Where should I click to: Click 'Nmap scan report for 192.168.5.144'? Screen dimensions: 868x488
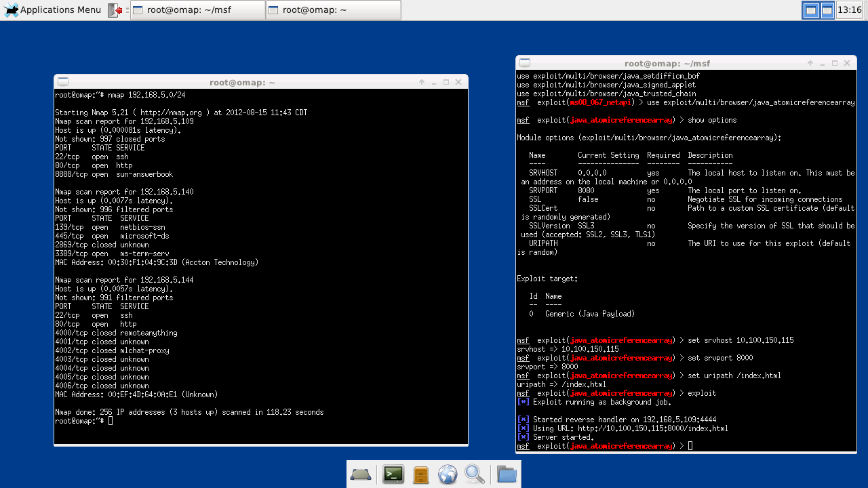pyautogui.click(x=124, y=280)
